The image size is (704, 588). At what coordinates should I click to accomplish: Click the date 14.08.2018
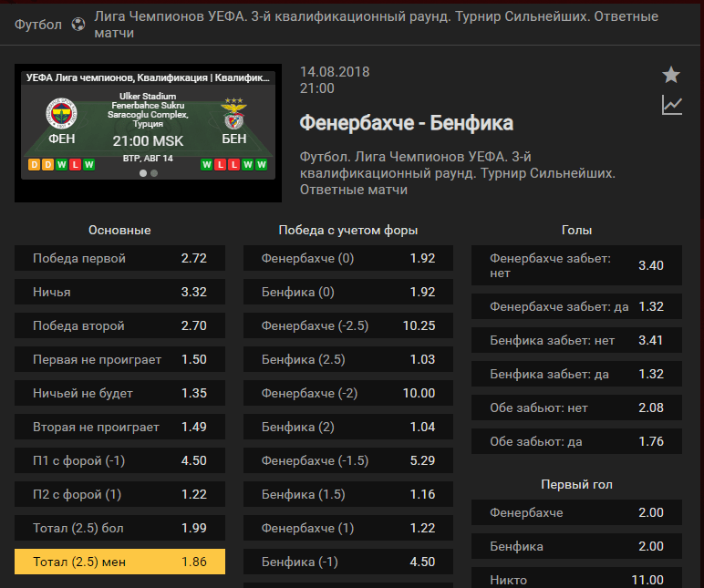pyautogui.click(x=335, y=72)
